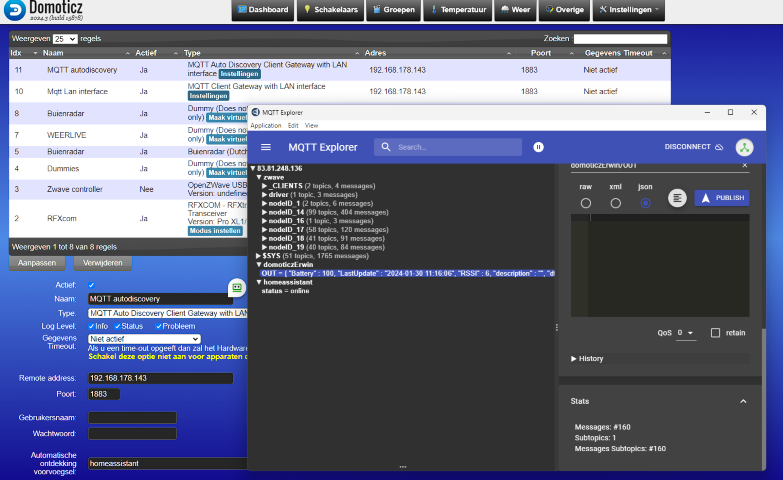The height and width of the screenshot is (480, 783).
Task: Click the Domoticz logo icon
Action: point(14,10)
